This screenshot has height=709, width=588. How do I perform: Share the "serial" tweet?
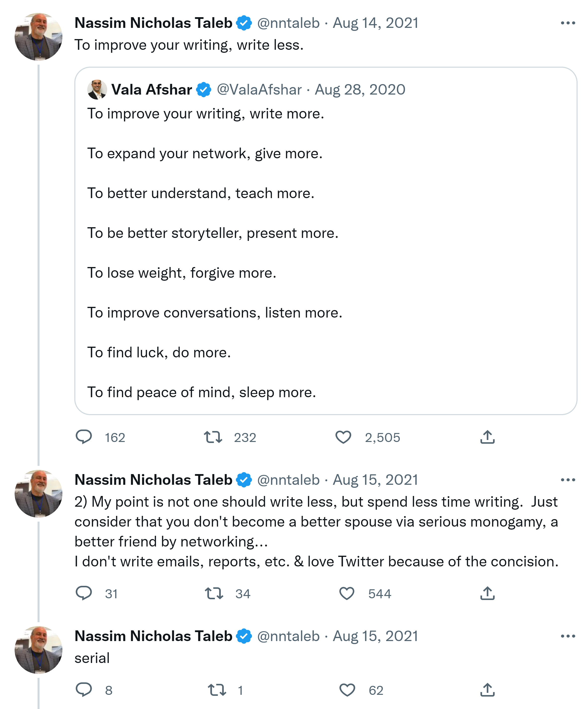[x=487, y=690]
